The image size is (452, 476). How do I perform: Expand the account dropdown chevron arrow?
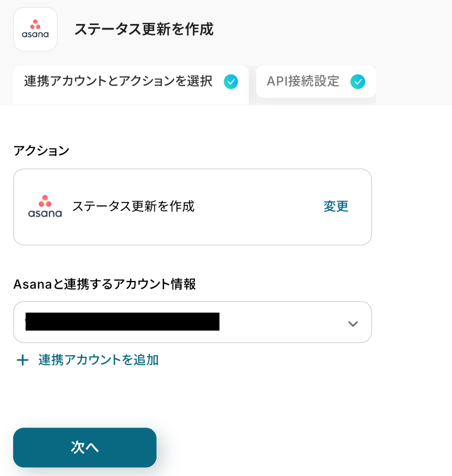pos(353,324)
